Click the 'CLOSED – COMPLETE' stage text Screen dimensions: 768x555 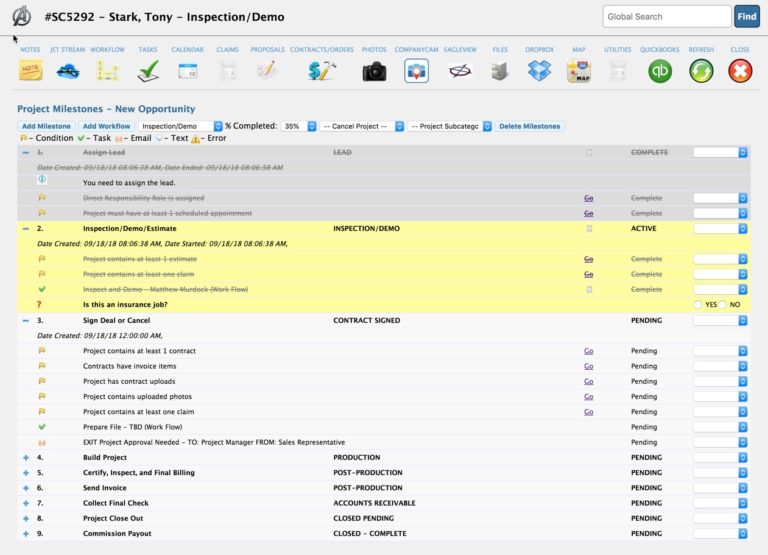pyautogui.click(x=370, y=533)
